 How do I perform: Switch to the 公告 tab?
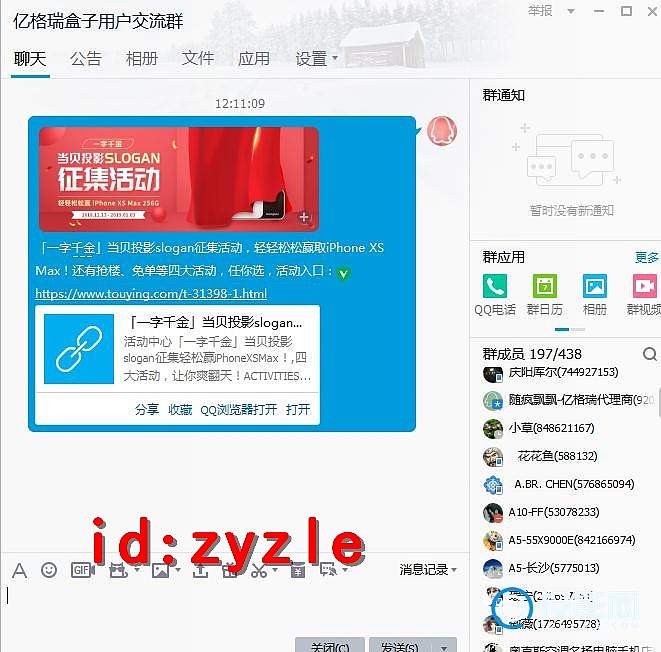tap(86, 59)
